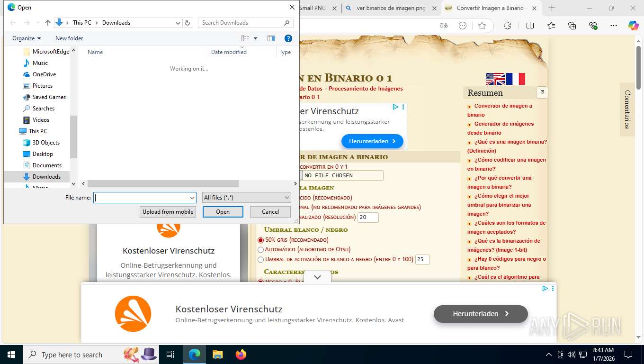
Task: Open Windows Start menu
Action: pyautogui.click(x=11, y=355)
